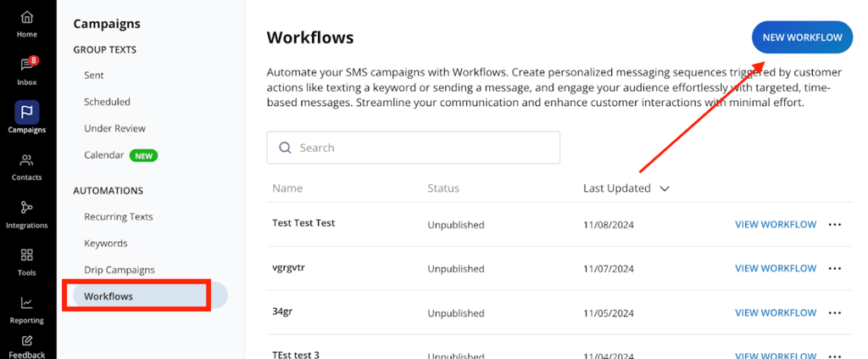Open Recurring Texts automation
868x359 pixels.
[x=119, y=216]
